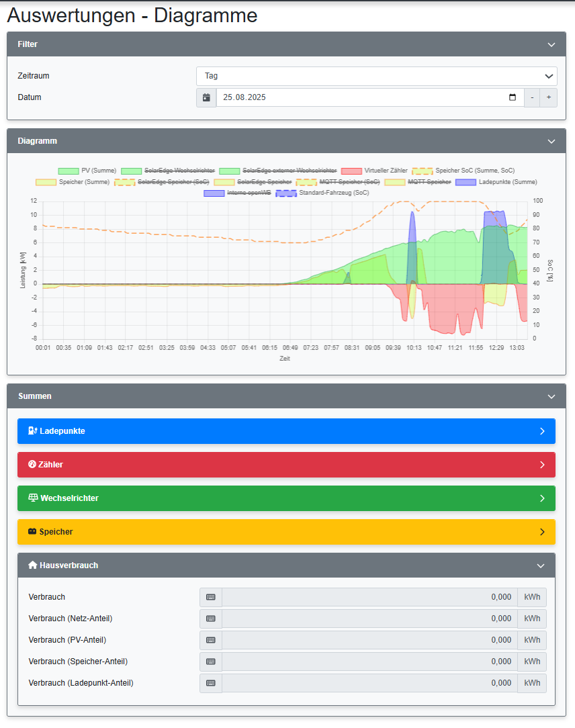
Task: Collapse the Diagramm panel via its chevron
Action: (551, 141)
